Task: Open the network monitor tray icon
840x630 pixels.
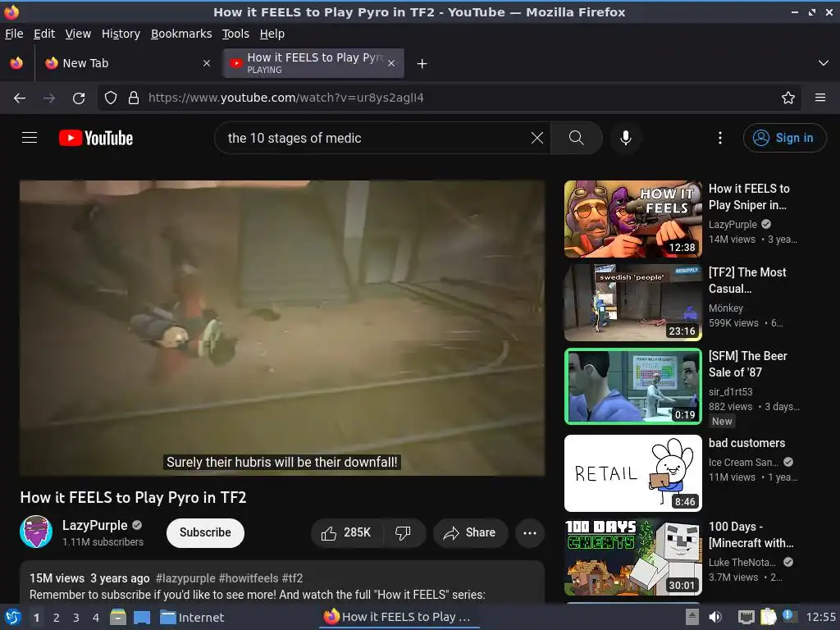Action: coord(746,617)
